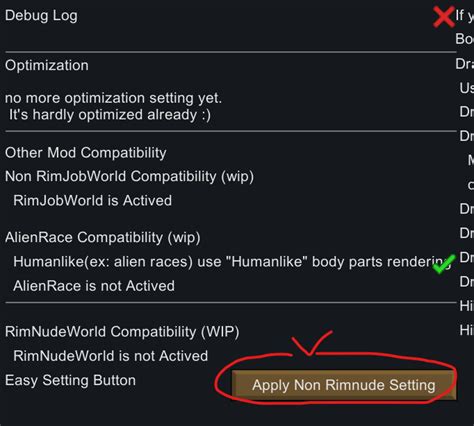Click the Apply Non Rimnude Setting button
This screenshot has width=474, height=426.
(x=344, y=385)
